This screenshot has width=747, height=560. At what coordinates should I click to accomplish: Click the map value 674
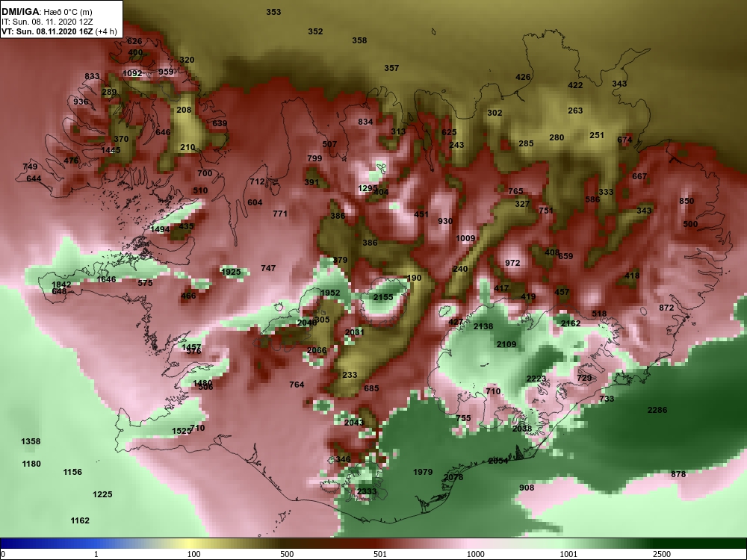pos(624,140)
